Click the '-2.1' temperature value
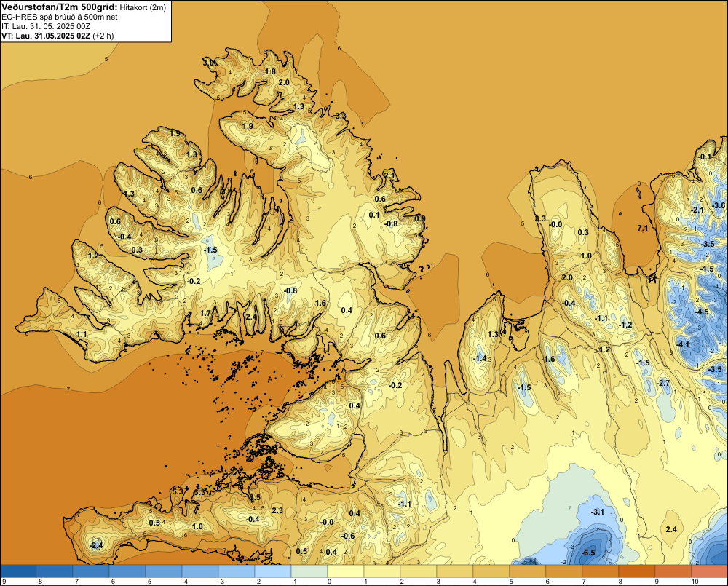728x586 pixels. pyautogui.click(x=697, y=210)
